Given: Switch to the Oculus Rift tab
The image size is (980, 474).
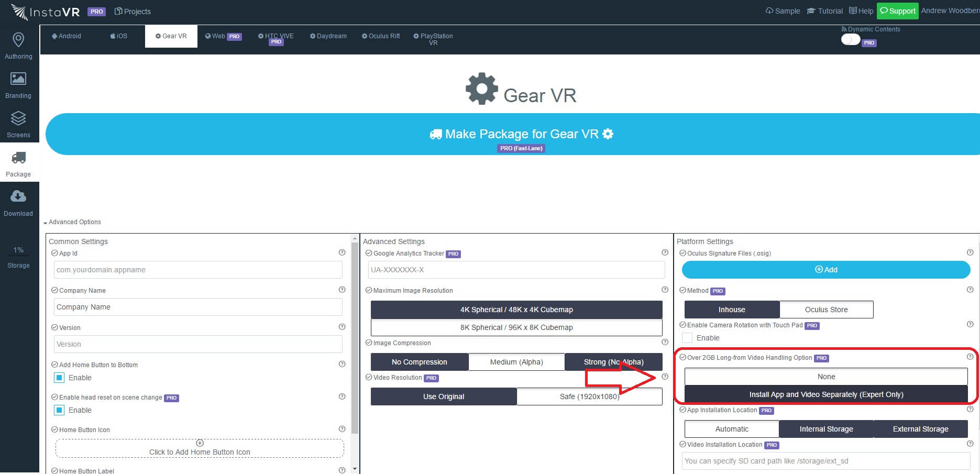Looking at the screenshot, I should coord(381,36).
